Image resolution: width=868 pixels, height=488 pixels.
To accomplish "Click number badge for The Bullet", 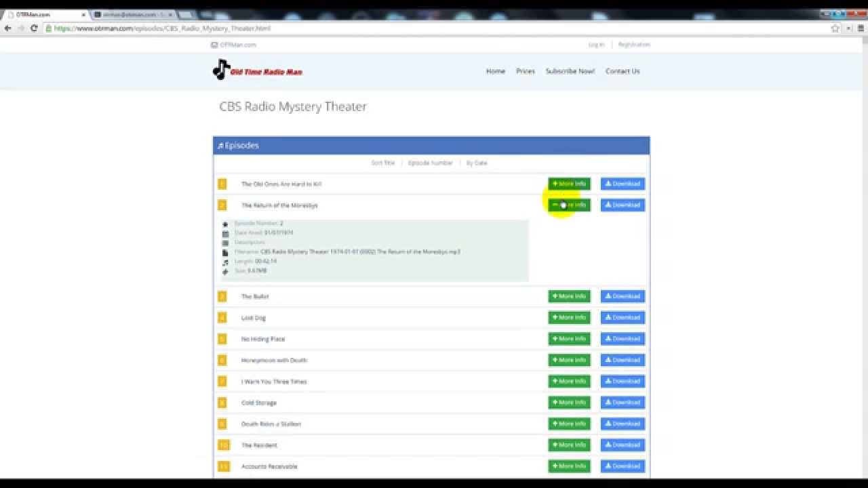I will (222, 296).
